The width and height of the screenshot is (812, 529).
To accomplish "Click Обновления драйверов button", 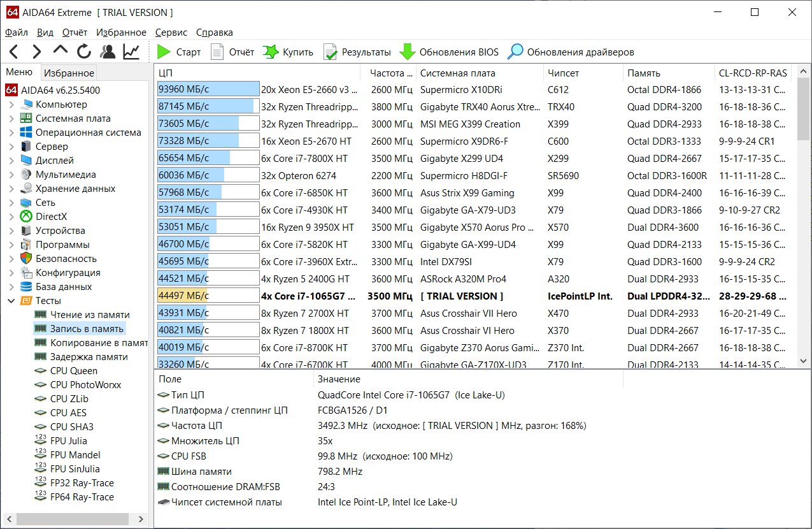I will (571, 52).
